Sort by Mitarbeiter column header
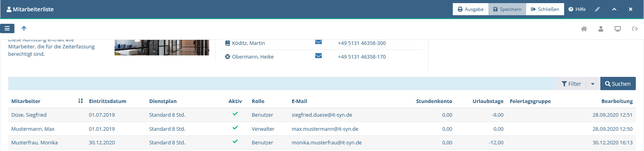 26,101
